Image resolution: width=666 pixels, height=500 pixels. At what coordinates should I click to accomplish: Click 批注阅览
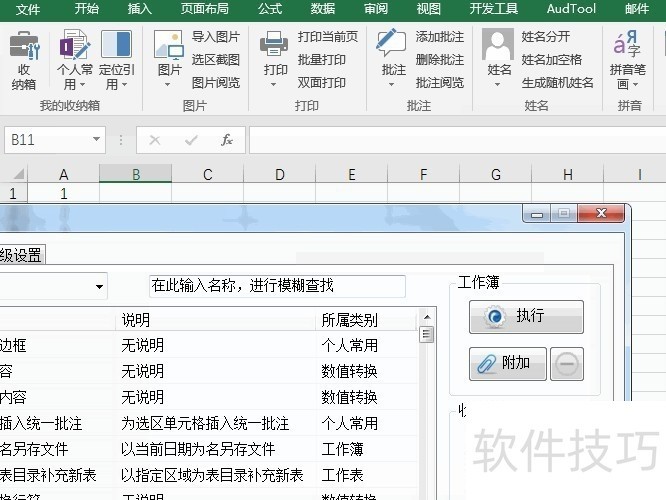point(440,83)
